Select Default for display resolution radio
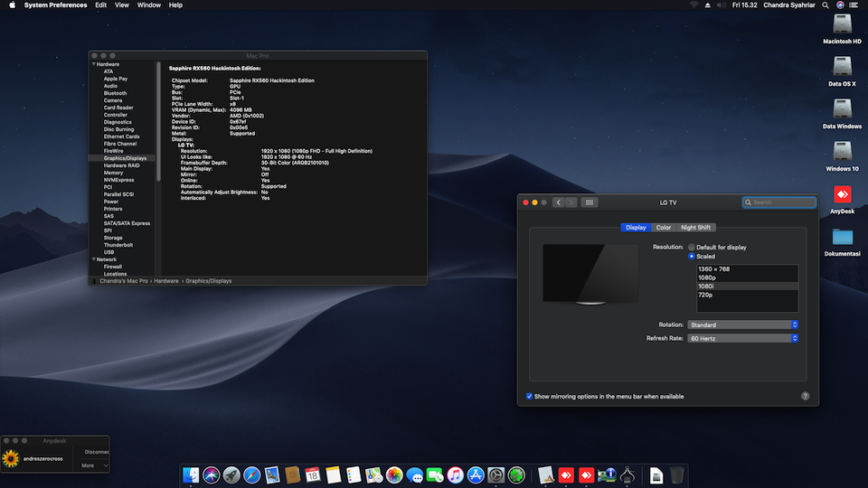Viewport: 868px width, 488px height. (x=692, y=248)
